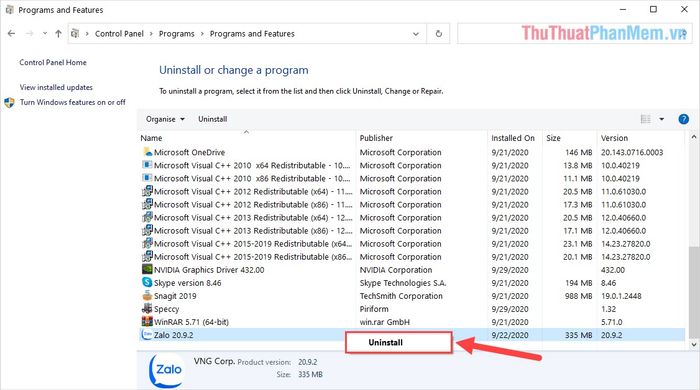Select the NVIDIA Graphics Driver icon
Viewport: 700px width, 390px height.
click(147, 269)
